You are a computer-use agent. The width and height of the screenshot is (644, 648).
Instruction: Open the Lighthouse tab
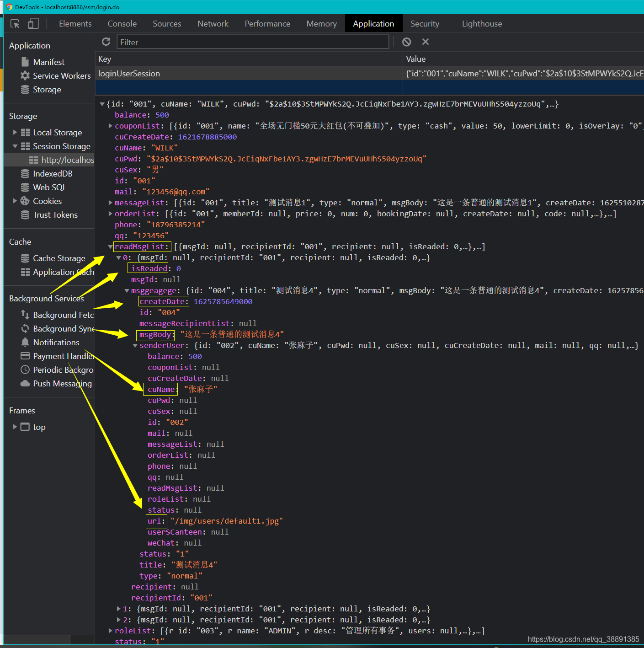482,24
